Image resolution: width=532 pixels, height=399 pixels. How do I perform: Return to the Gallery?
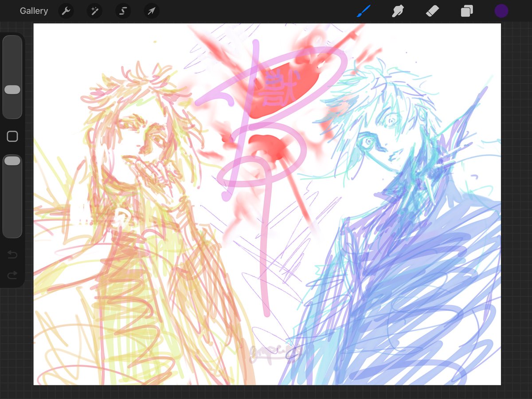point(34,11)
